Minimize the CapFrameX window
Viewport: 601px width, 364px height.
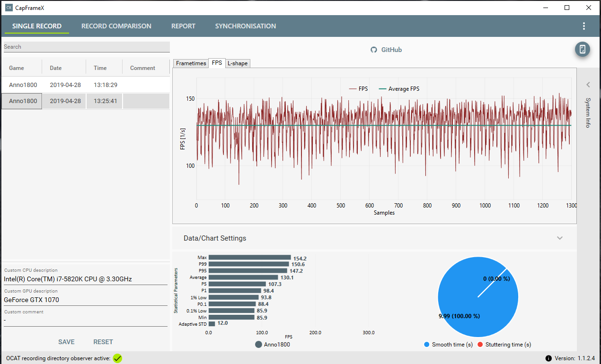545,8
